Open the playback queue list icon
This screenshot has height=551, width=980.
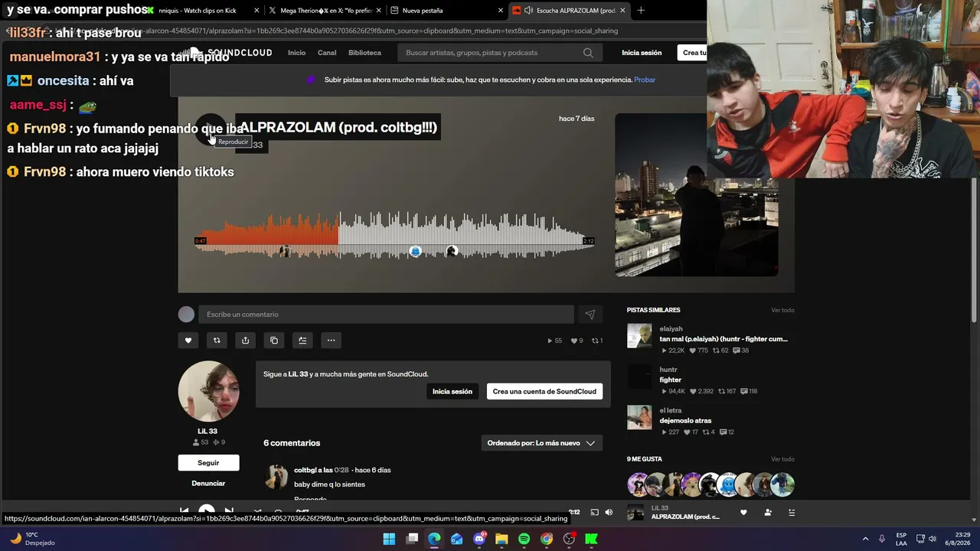pos(792,513)
